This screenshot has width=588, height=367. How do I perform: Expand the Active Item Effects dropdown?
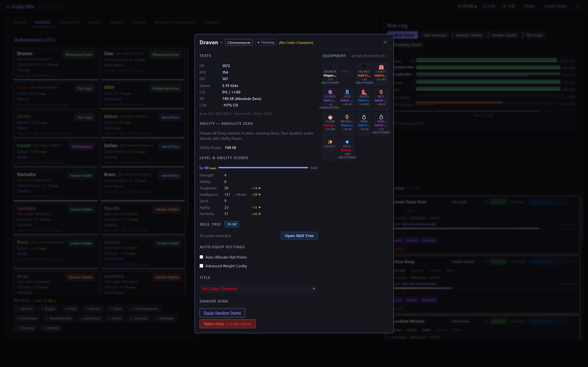(369, 56)
